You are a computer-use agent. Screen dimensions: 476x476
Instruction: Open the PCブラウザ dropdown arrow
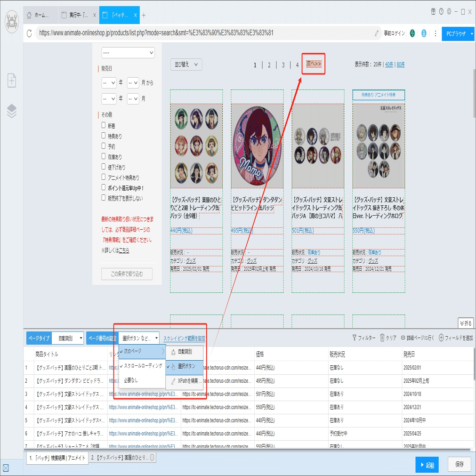pyautogui.click(x=472, y=34)
